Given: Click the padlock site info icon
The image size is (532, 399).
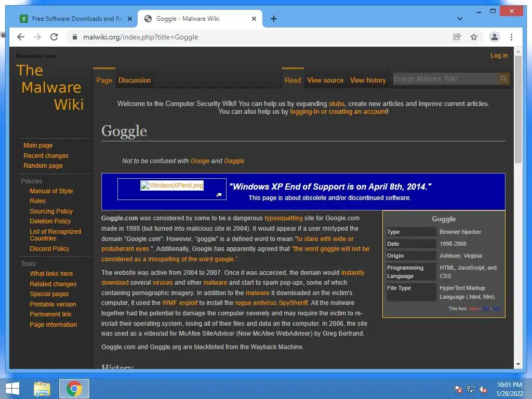Looking at the screenshot, I should 75,37.
